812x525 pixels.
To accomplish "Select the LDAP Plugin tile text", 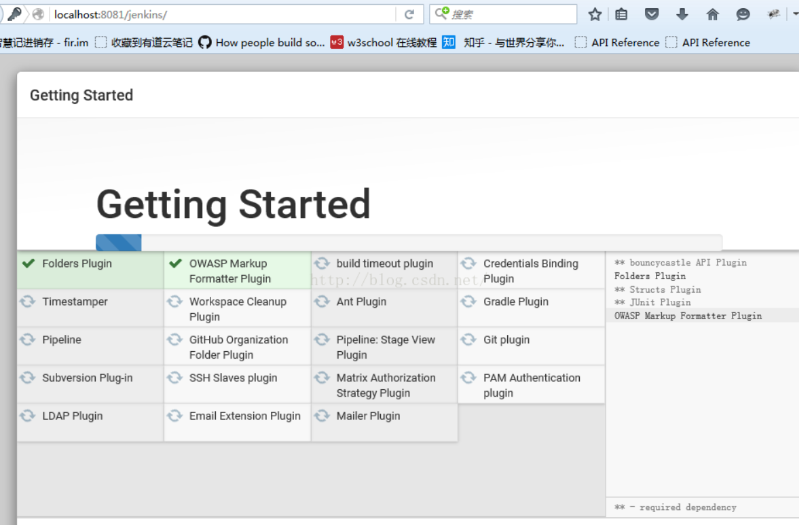I will pyautogui.click(x=73, y=416).
